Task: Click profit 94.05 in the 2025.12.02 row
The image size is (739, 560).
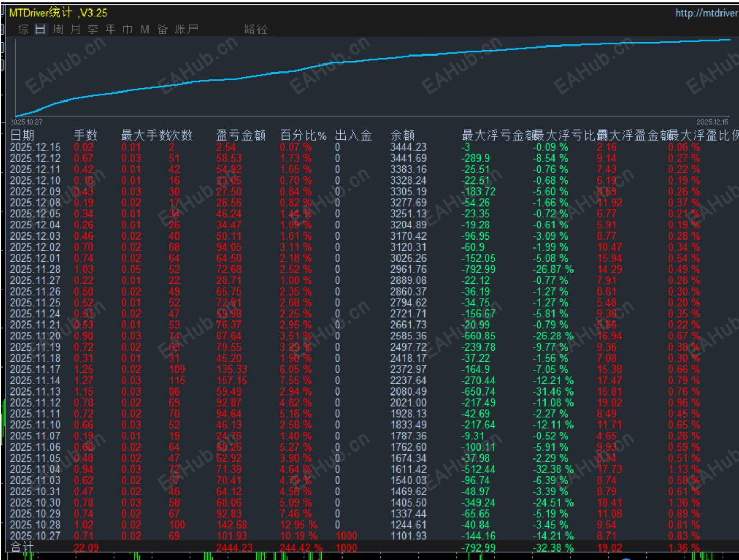Action: tap(229, 247)
